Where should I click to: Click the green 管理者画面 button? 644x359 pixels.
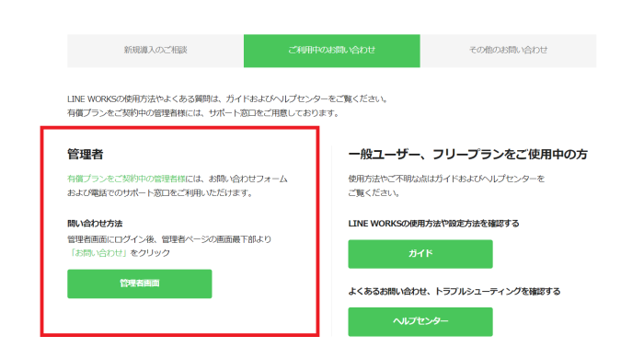coord(140,284)
